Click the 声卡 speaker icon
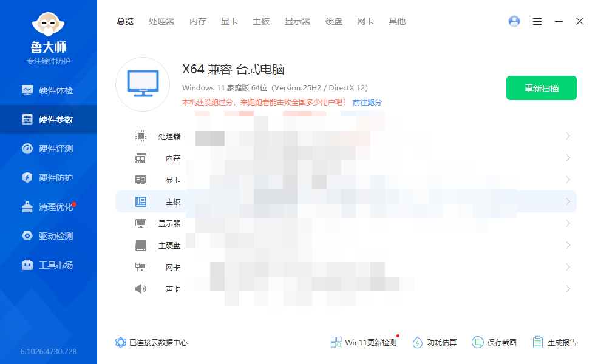Viewport: 595px width, 364px height. (141, 289)
